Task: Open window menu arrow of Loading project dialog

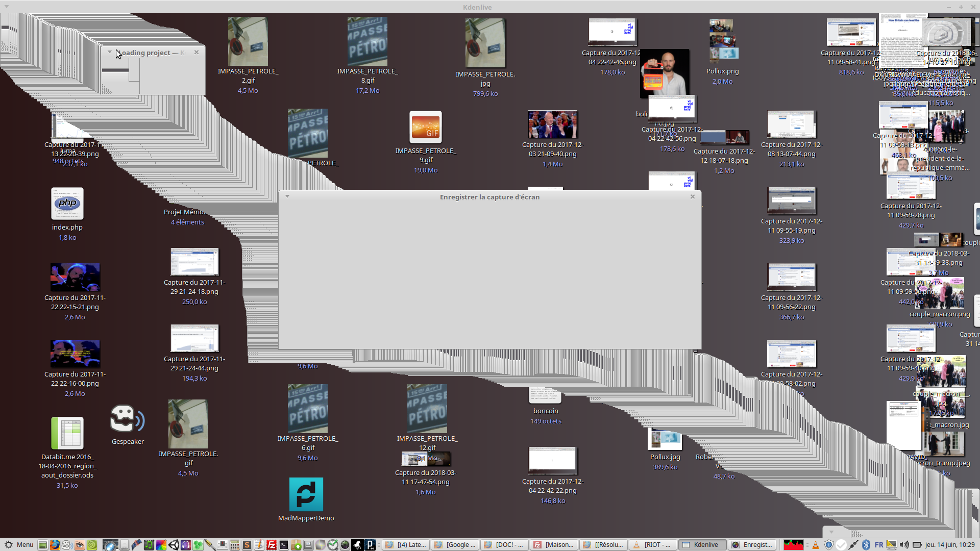Action: coord(109,52)
